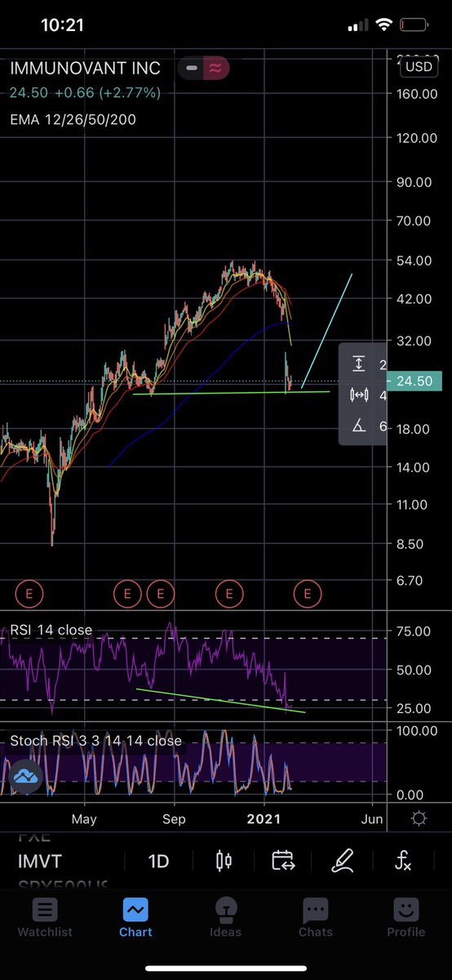Tap the RSI 14 close legend
Screen dimensions: 452x980
51,630
